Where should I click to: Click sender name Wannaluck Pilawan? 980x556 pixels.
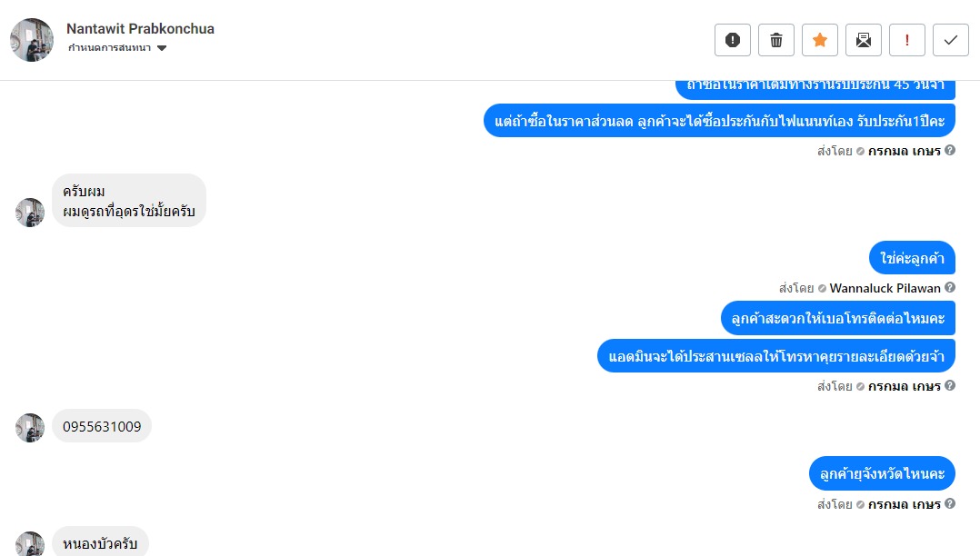[x=885, y=288]
